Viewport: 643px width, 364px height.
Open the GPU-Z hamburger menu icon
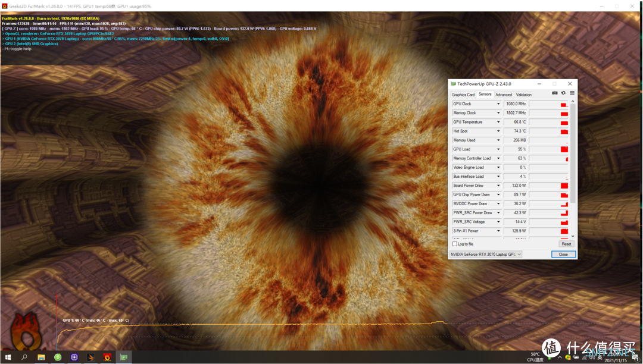(572, 93)
